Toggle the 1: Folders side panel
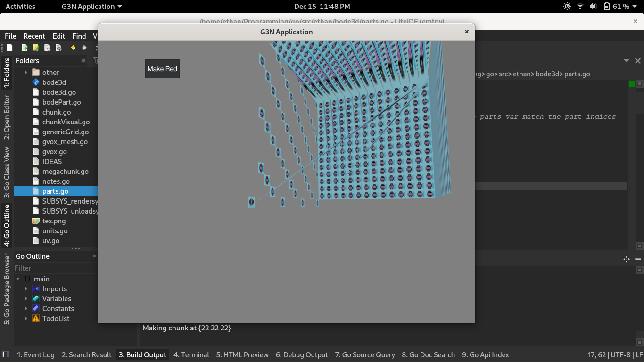 pyautogui.click(x=7, y=73)
